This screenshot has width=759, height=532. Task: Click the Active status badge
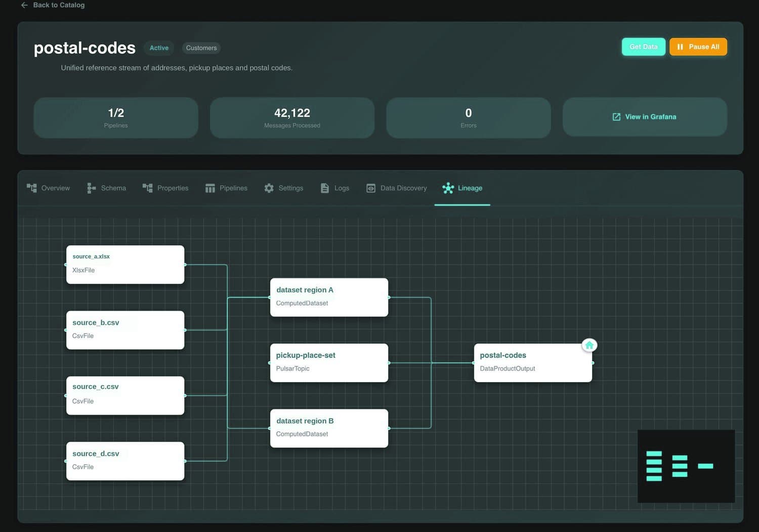[159, 48]
